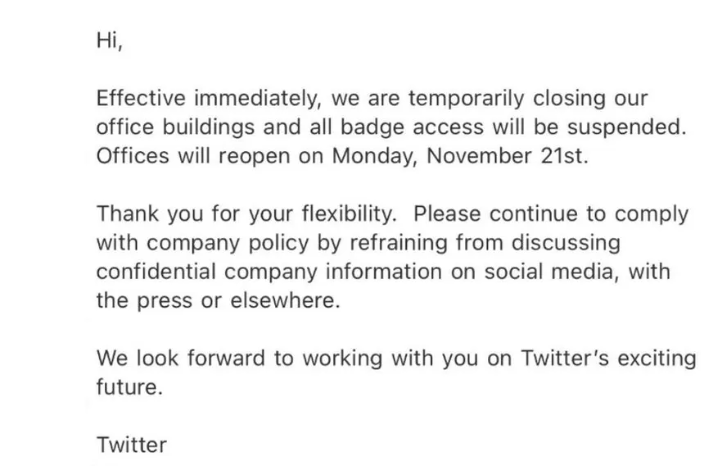This screenshot has width=701, height=466.
Task: Click the "Twitter" signature line
Action: (x=131, y=445)
